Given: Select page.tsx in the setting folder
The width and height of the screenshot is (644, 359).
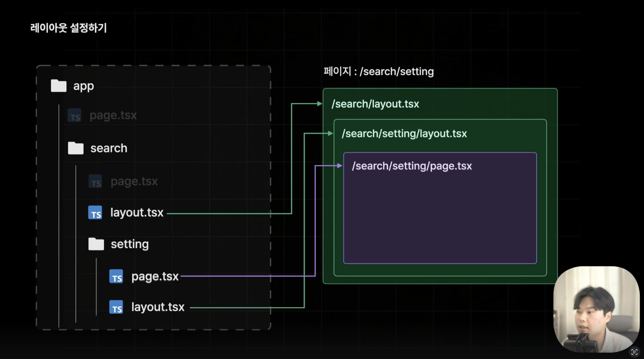Looking at the screenshot, I should click(x=155, y=277).
